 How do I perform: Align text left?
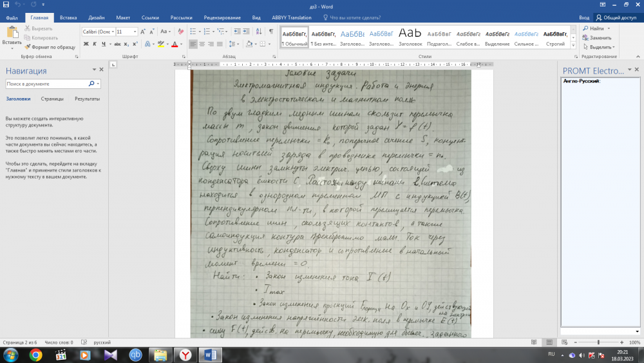click(193, 44)
